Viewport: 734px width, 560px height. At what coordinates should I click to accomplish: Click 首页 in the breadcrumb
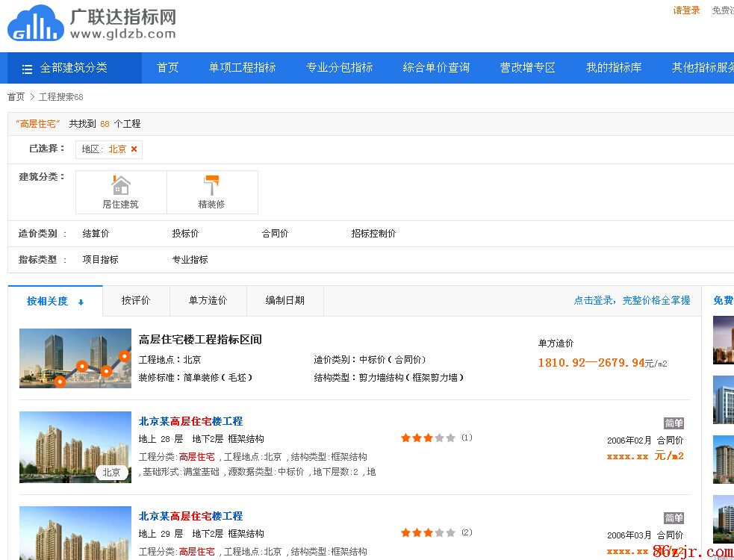click(16, 97)
